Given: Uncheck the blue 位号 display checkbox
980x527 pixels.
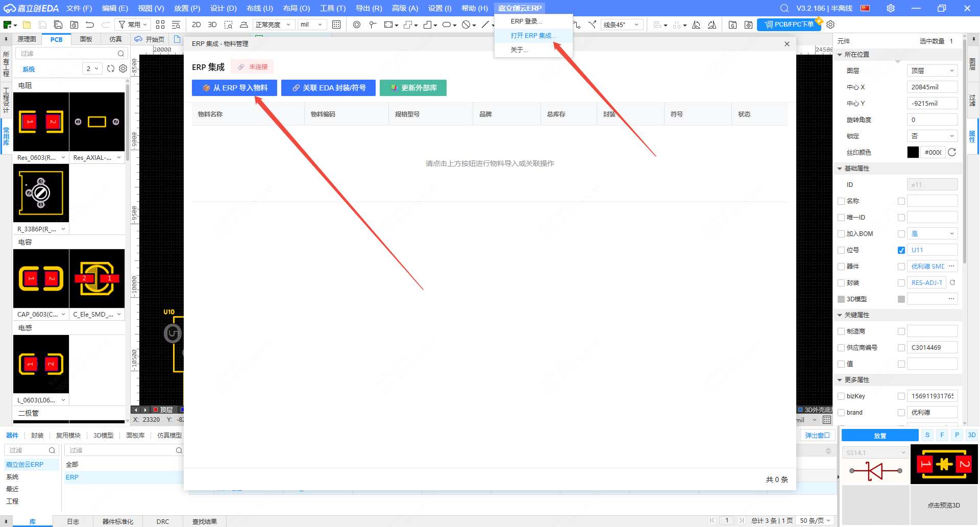Looking at the screenshot, I should click(x=901, y=250).
